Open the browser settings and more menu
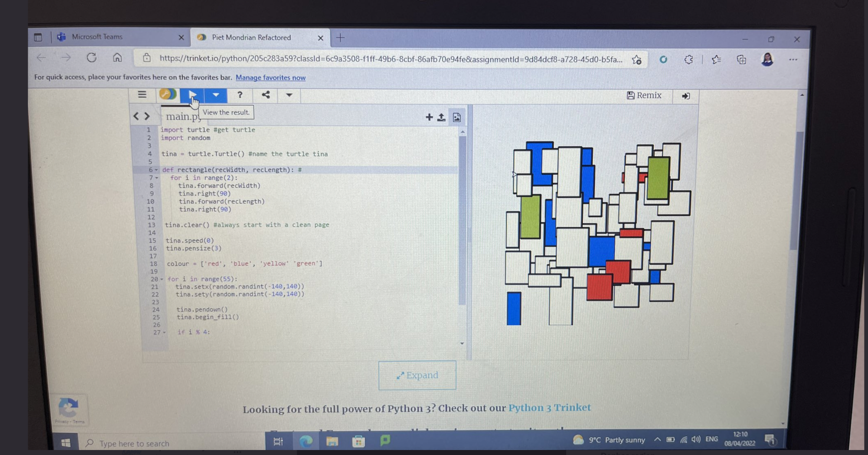868x455 pixels. point(793,60)
